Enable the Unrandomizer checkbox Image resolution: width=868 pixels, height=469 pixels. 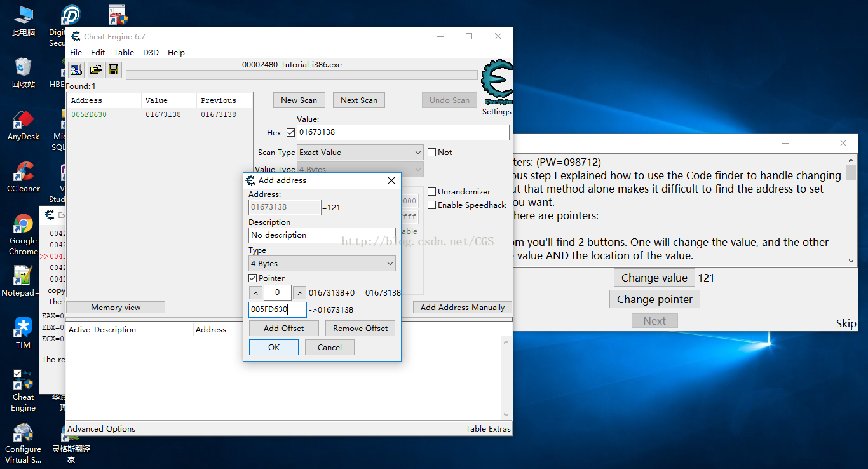coord(432,192)
